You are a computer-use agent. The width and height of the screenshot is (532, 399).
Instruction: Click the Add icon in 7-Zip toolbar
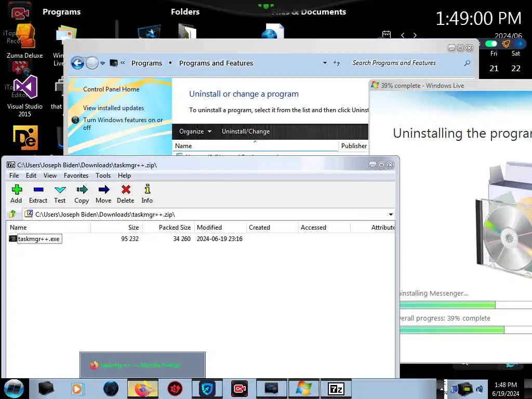coord(16,190)
